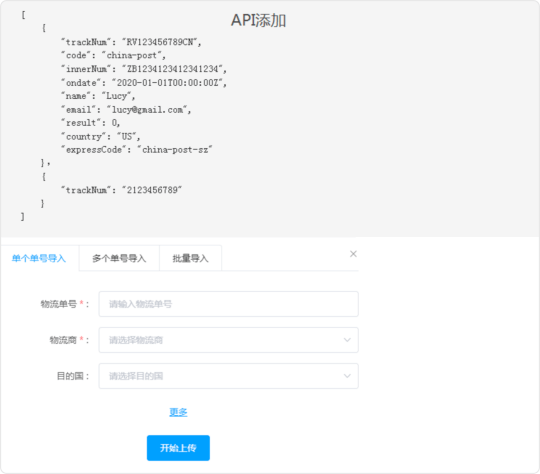Open the 物流商 dropdown
540x474 pixels.
(x=228, y=340)
